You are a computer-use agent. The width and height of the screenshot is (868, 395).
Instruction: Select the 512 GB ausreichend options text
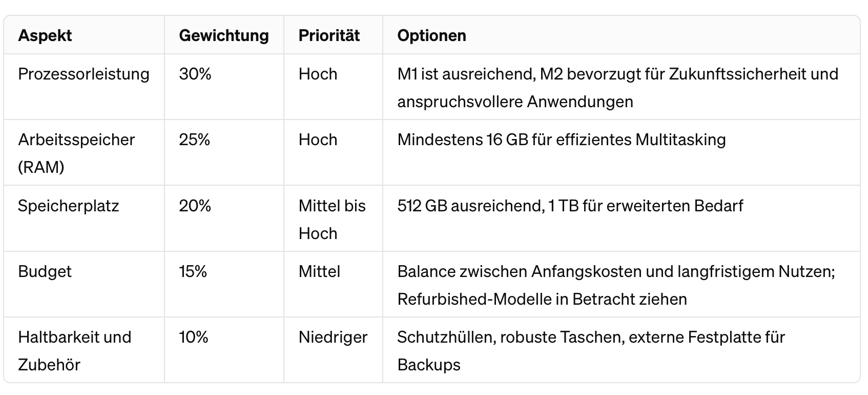point(570,206)
